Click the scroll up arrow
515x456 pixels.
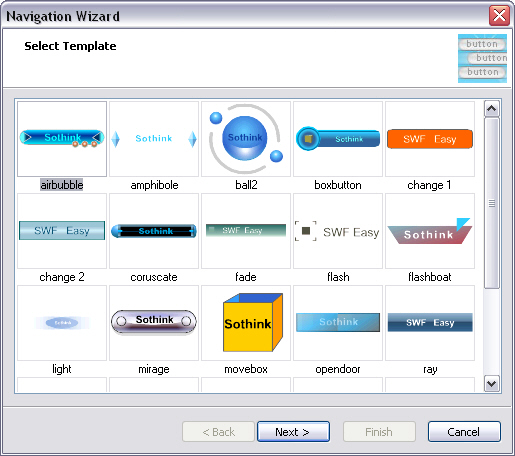click(x=492, y=109)
